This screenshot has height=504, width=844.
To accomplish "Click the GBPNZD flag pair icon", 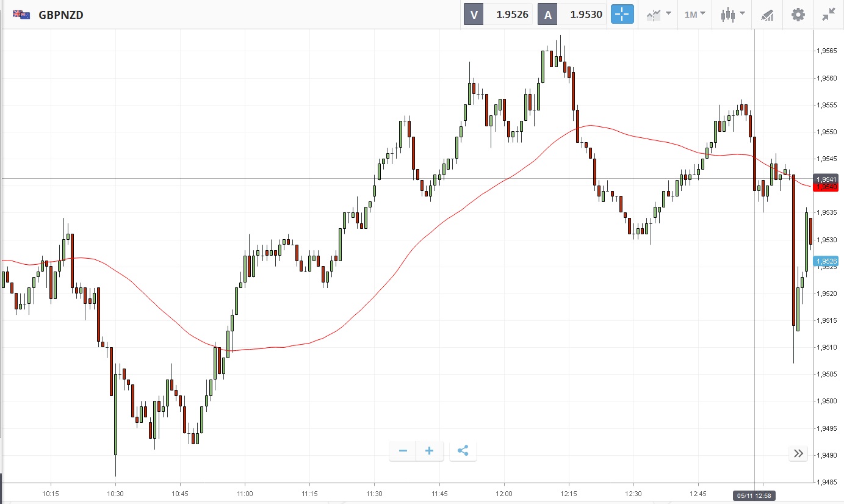I will 22,15.
